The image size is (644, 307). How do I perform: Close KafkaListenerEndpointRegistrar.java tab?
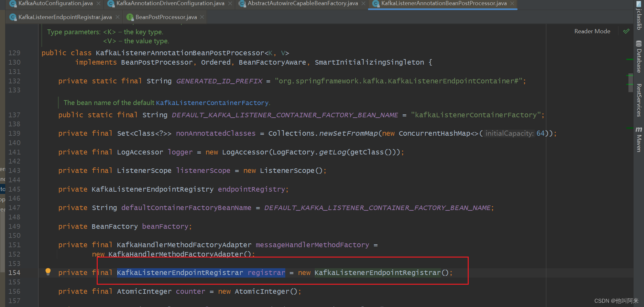(x=117, y=17)
